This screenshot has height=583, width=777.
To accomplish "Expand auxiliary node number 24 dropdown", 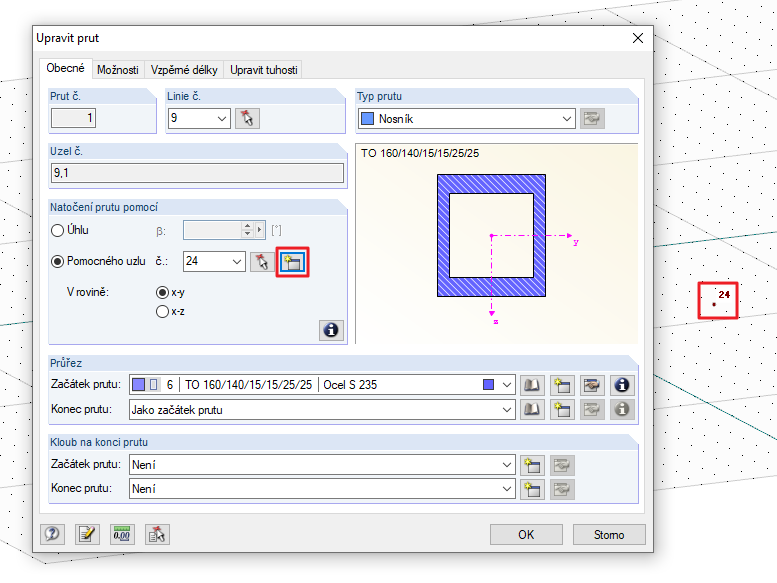I will coord(237,262).
